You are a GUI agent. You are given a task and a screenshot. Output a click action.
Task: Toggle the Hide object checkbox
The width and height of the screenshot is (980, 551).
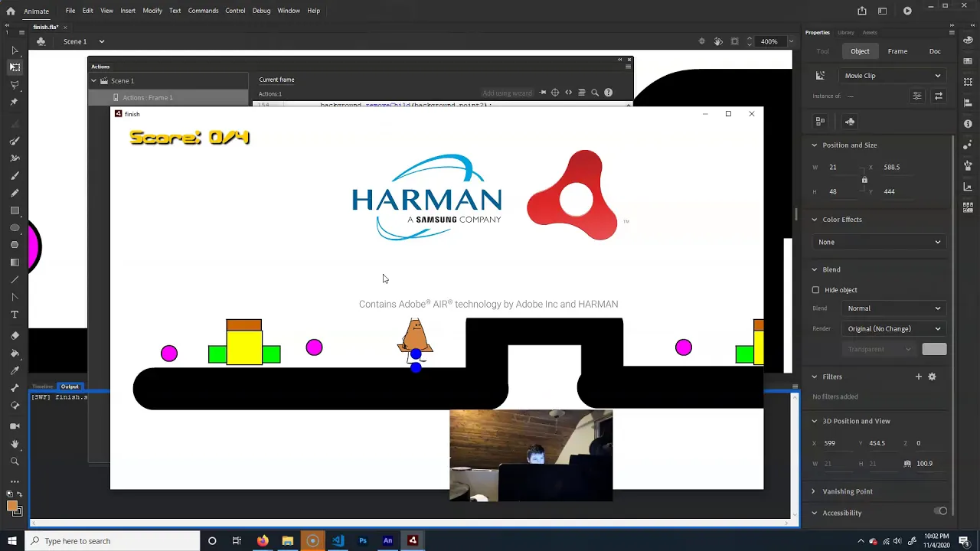[815, 290]
